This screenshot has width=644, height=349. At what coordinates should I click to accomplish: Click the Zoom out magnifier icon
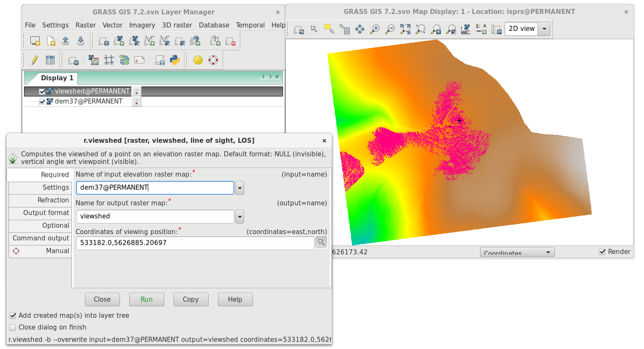390,29
